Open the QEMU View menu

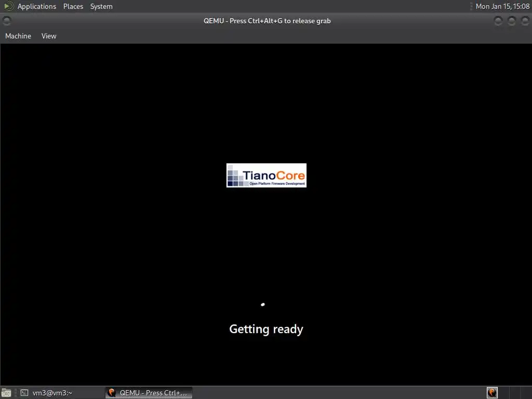[49, 36]
